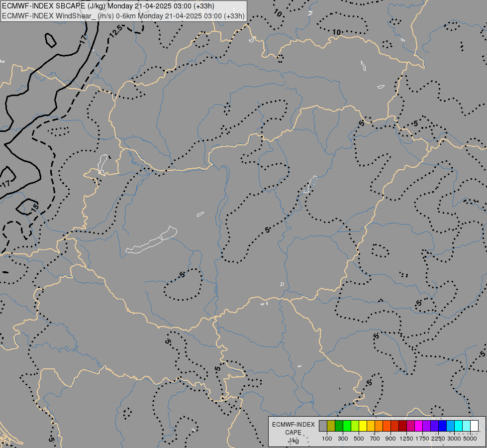This screenshot has height=448, width=487.
Task: Click the pure yellow legend swatch
Action: click(x=363, y=426)
